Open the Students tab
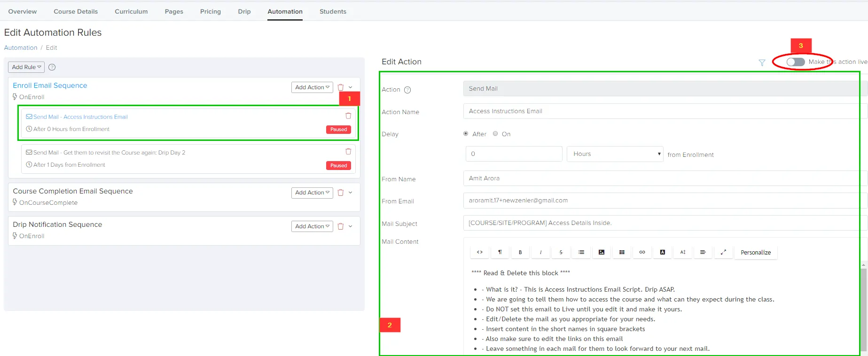 (x=333, y=11)
